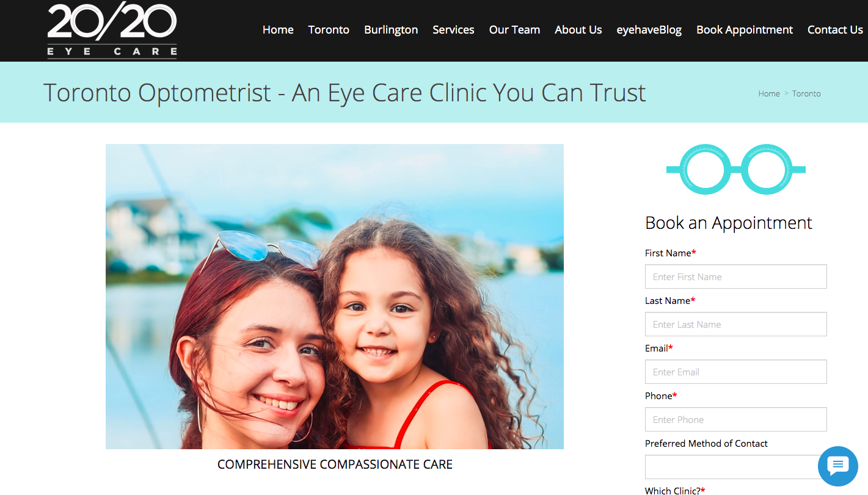The image size is (868, 495).
Task: Click the Home breadcrumb link
Action: (769, 93)
